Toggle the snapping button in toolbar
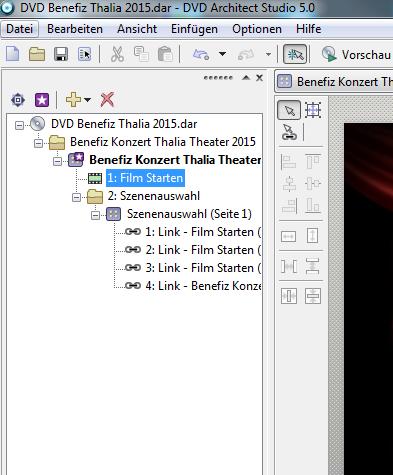The width and height of the screenshot is (393, 475). click(295, 54)
